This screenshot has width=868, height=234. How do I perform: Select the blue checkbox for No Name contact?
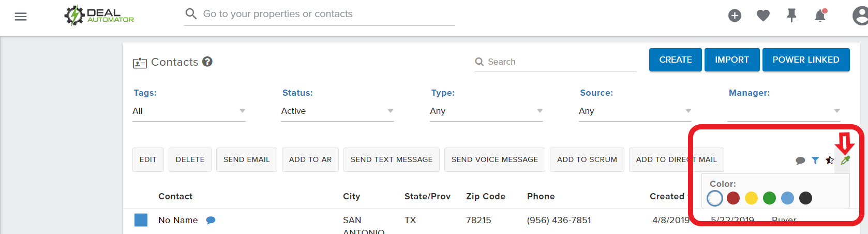click(x=141, y=220)
